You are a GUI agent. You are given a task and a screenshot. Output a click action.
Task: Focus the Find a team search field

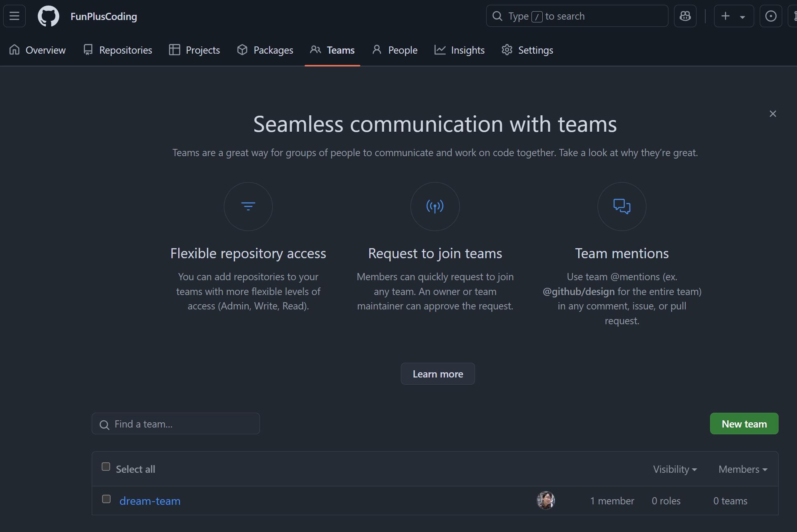176,424
